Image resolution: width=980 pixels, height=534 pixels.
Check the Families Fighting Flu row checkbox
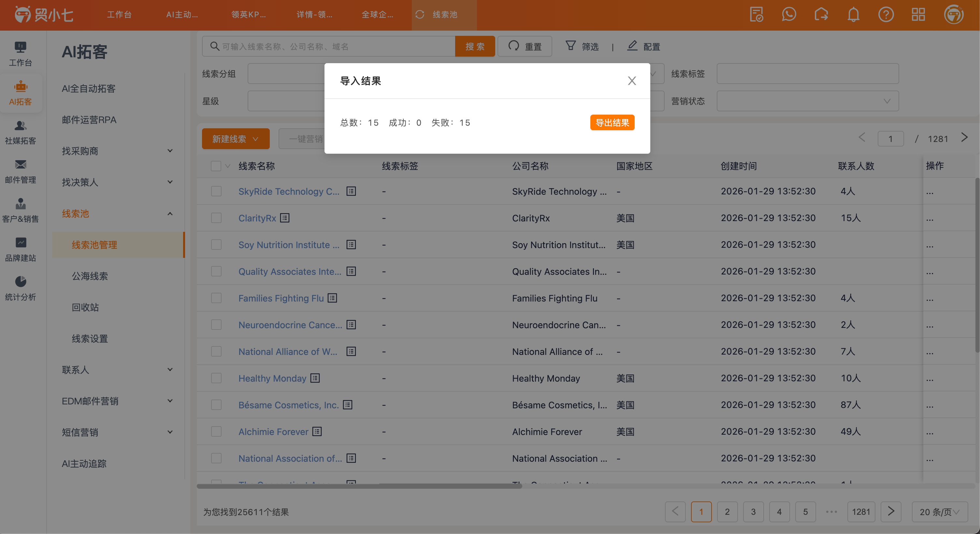coord(216,298)
